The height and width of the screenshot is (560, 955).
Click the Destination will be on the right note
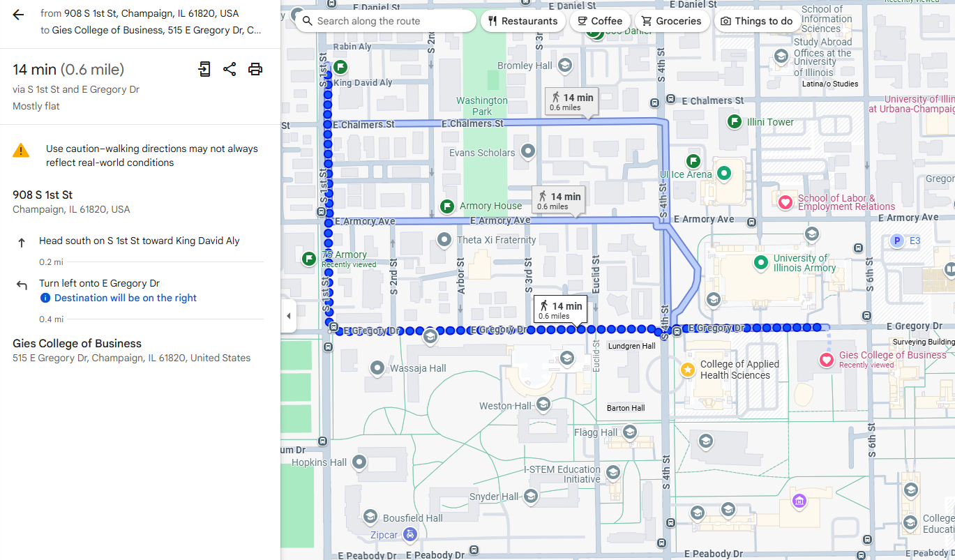point(126,298)
